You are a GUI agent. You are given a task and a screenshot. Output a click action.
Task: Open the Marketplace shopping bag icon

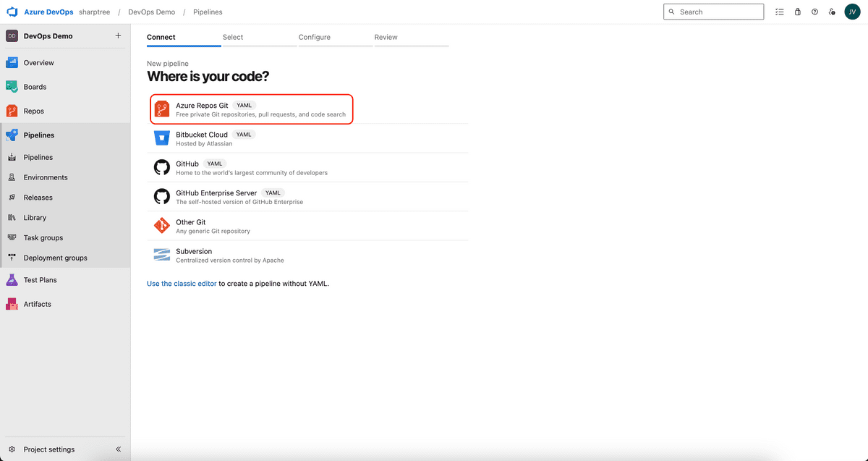click(x=797, y=12)
